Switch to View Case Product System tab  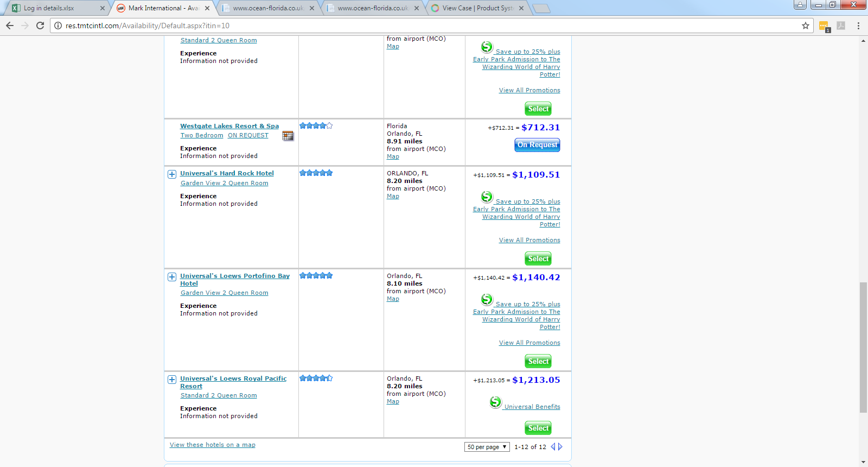(477, 8)
